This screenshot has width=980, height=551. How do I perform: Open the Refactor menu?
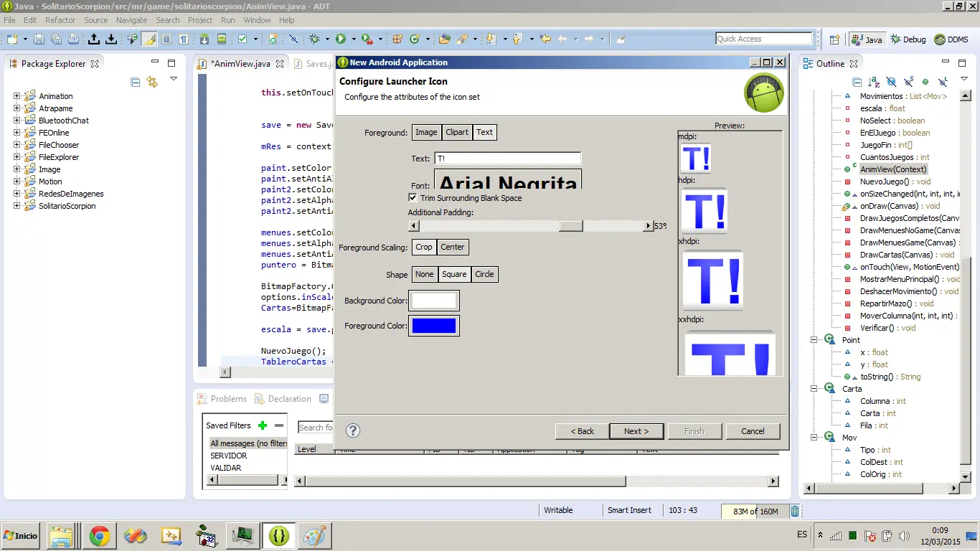pyautogui.click(x=60, y=20)
